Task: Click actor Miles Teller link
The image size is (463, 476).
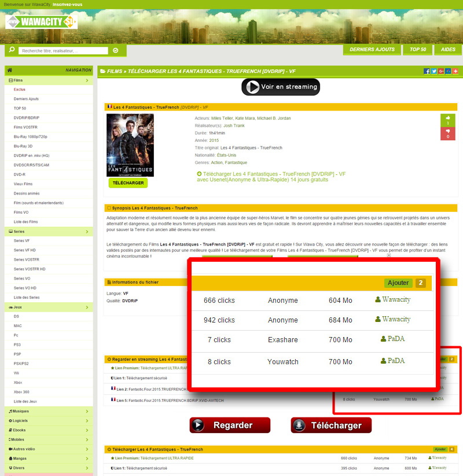Action: tap(222, 118)
